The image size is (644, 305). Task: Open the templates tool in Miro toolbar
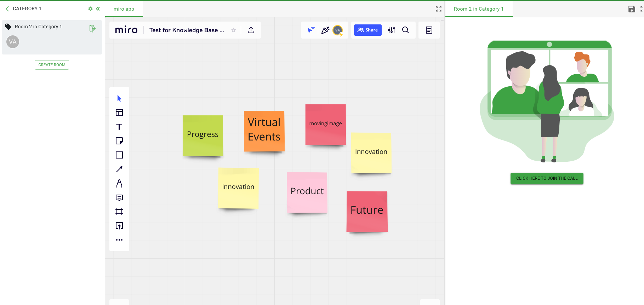(x=119, y=113)
